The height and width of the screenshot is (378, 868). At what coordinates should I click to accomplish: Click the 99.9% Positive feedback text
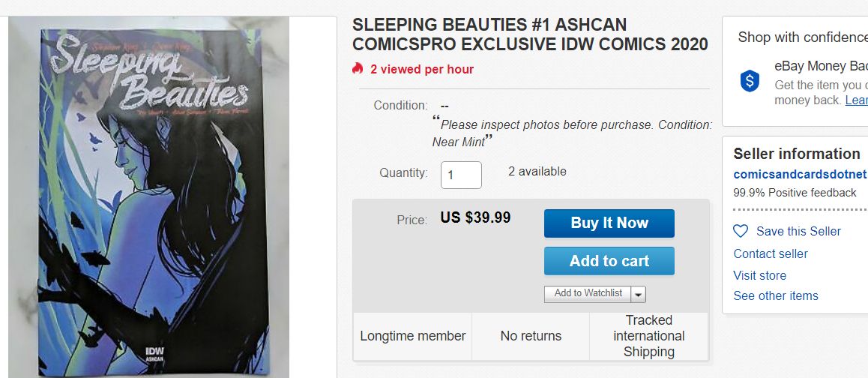click(794, 193)
